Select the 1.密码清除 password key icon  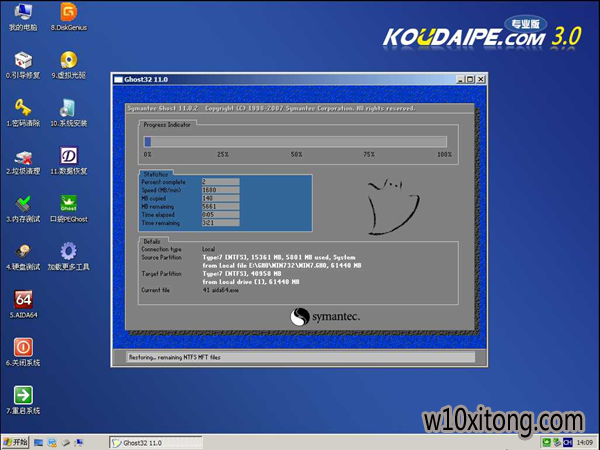tap(23, 113)
